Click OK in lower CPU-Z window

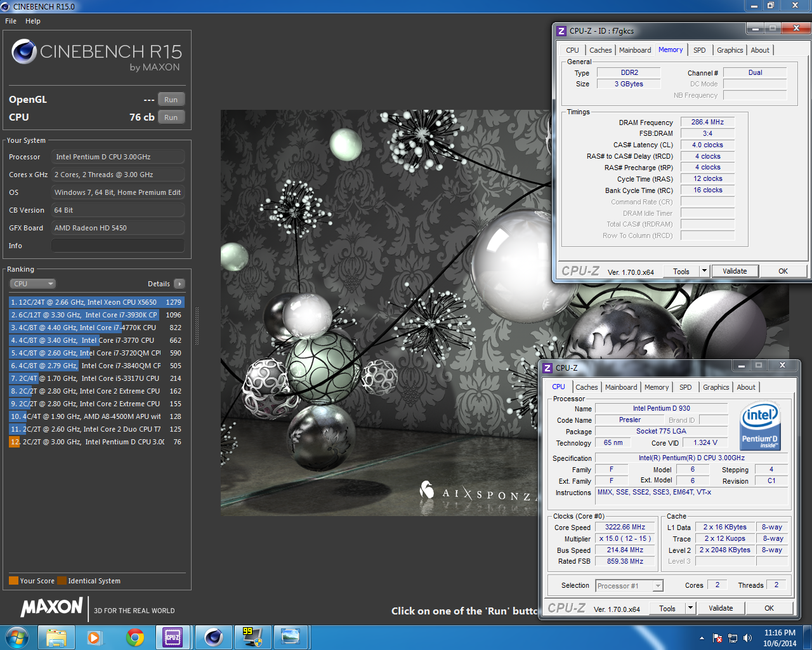click(x=769, y=608)
